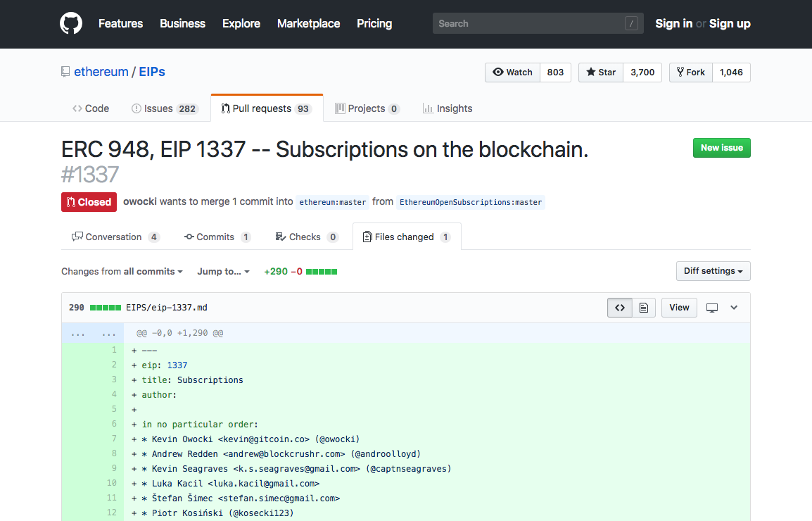The image size is (812, 521).
Task: Open stargazers count 3,700
Action: [642, 73]
